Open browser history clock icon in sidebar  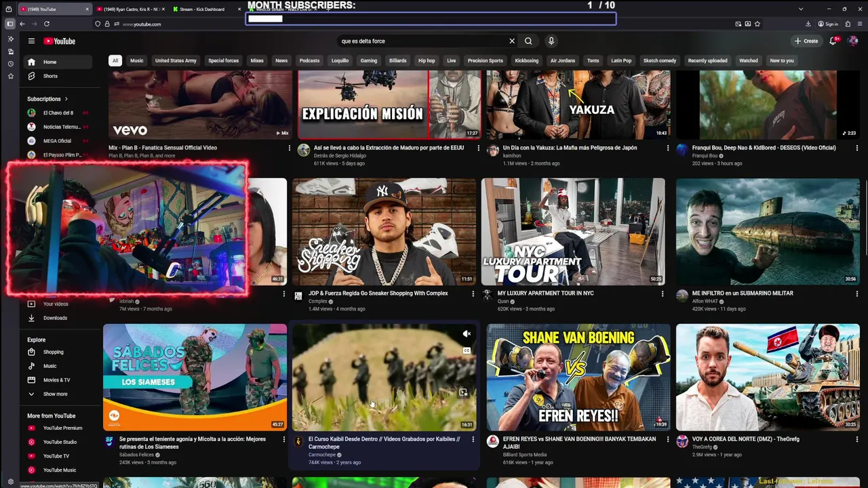(10, 64)
